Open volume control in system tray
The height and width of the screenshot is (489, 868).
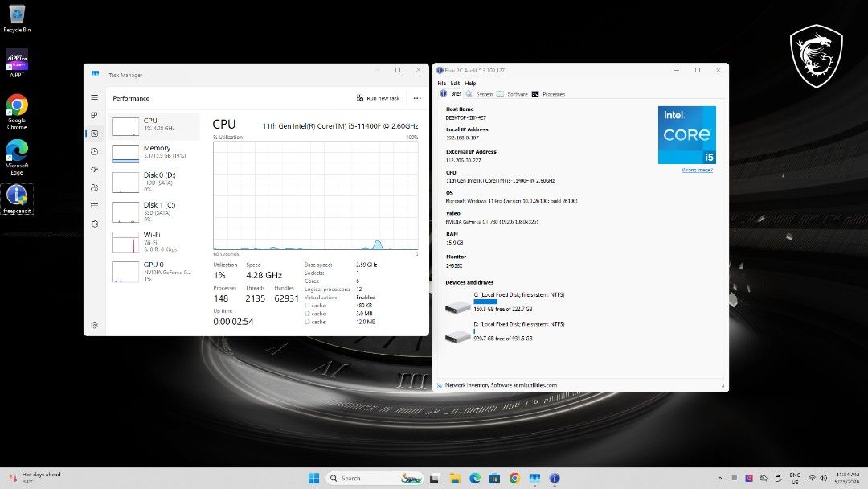coord(824,478)
